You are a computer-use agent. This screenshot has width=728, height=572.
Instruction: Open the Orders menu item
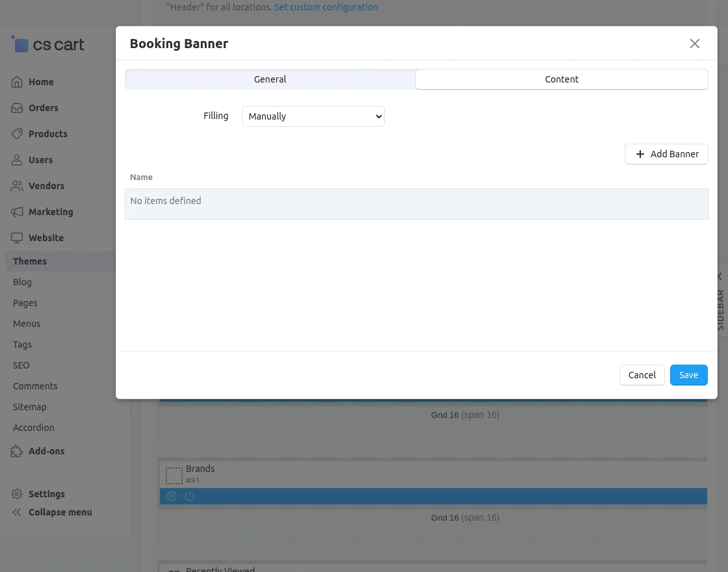click(x=43, y=108)
